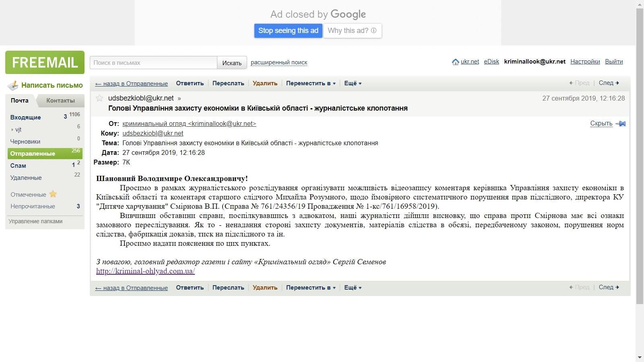Open the top Ещё dropdown menu
The width and height of the screenshot is (644, 362).
tap(353, 83)
